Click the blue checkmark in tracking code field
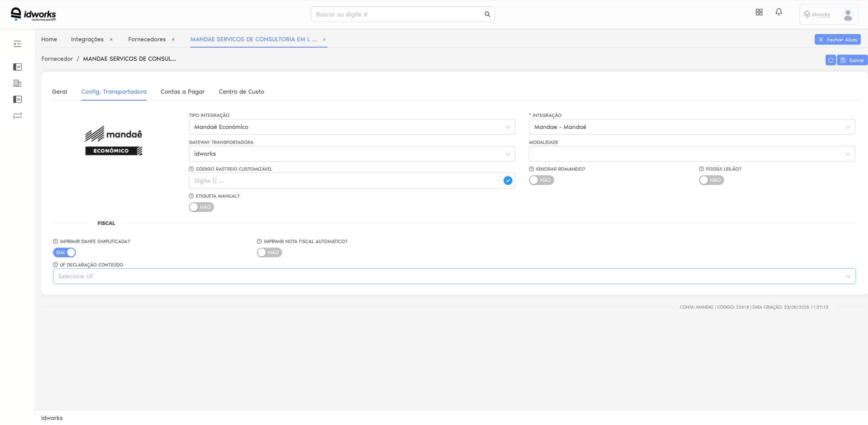 (x=508, y=181)
